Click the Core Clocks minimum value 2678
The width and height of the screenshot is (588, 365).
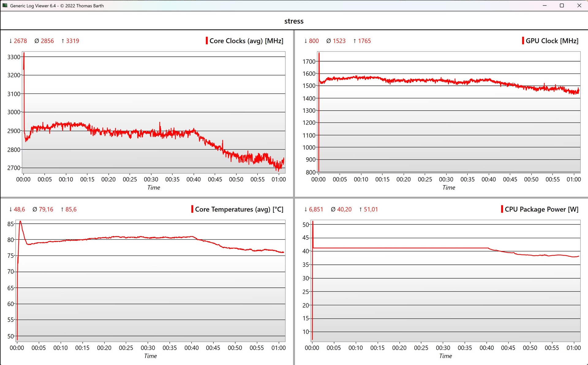[x=20, y=41]
